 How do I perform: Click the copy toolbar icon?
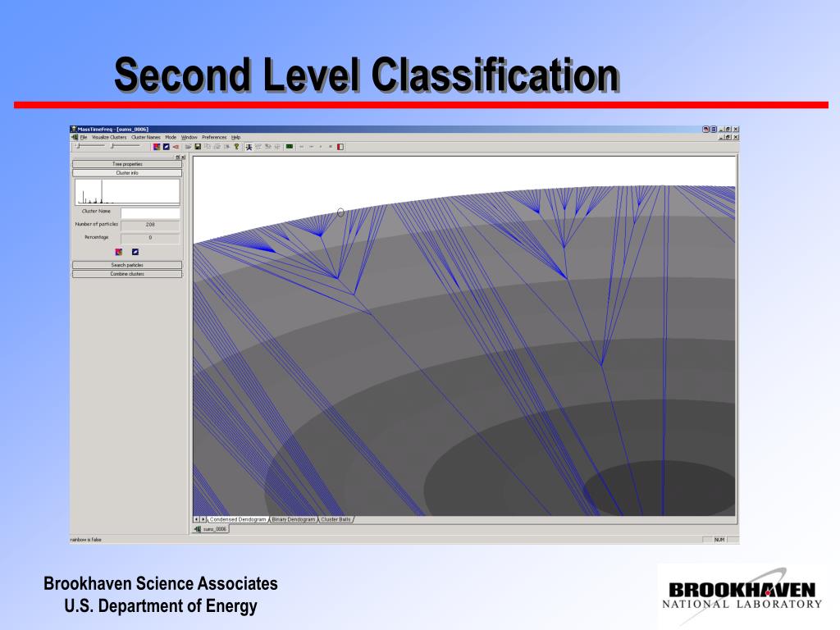tap(208, 147)
